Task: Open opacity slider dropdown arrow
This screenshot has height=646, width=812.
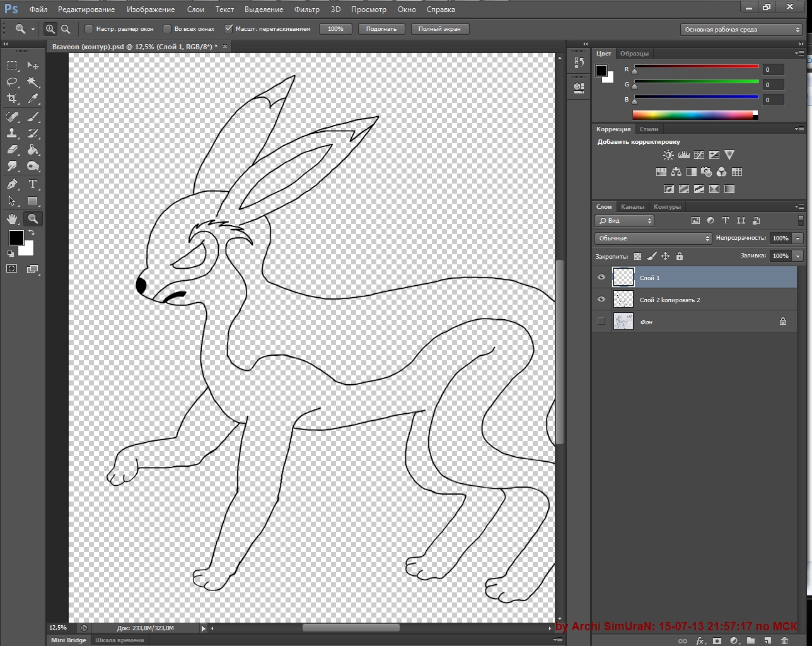Action: 797,238
